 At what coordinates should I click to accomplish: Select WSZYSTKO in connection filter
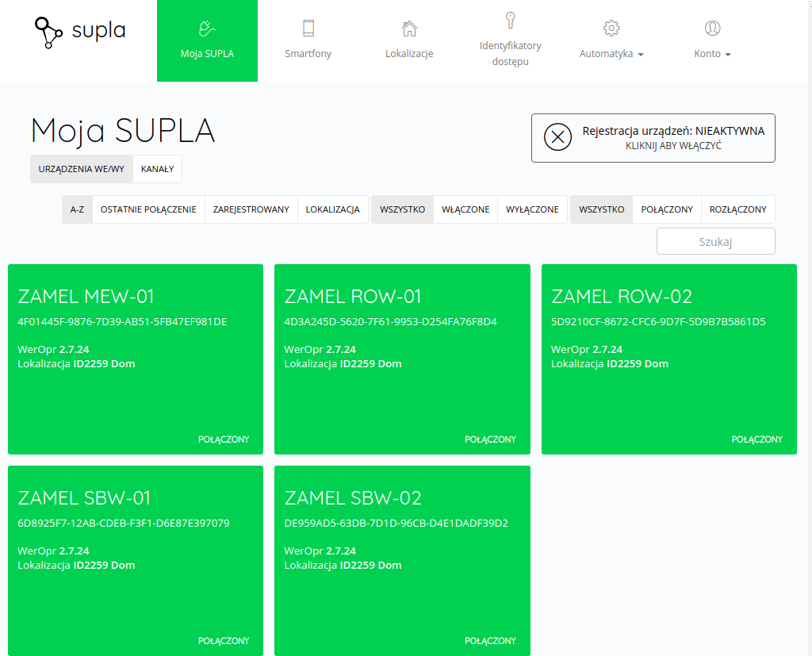(x=602, y=209)
